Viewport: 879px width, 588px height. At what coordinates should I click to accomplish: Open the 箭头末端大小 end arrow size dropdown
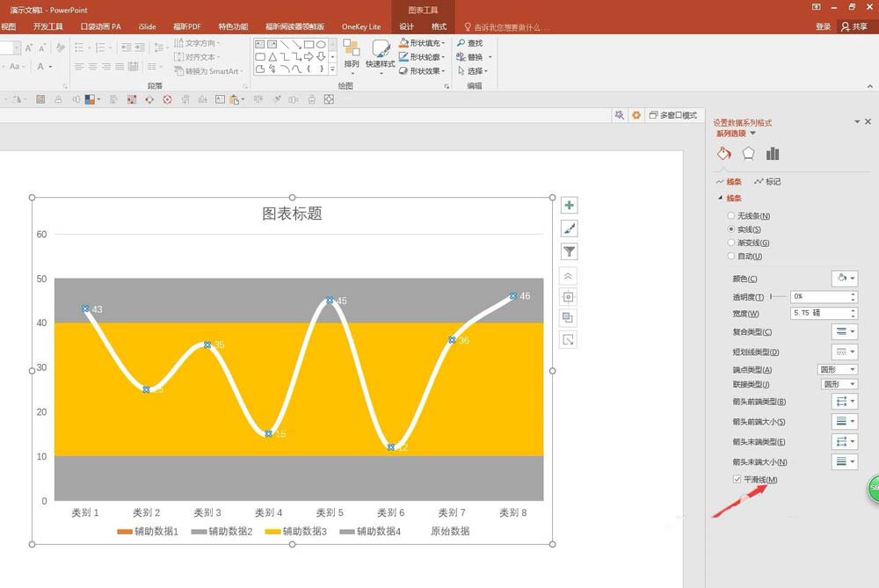pyautogui.click(x=844, y=461)
